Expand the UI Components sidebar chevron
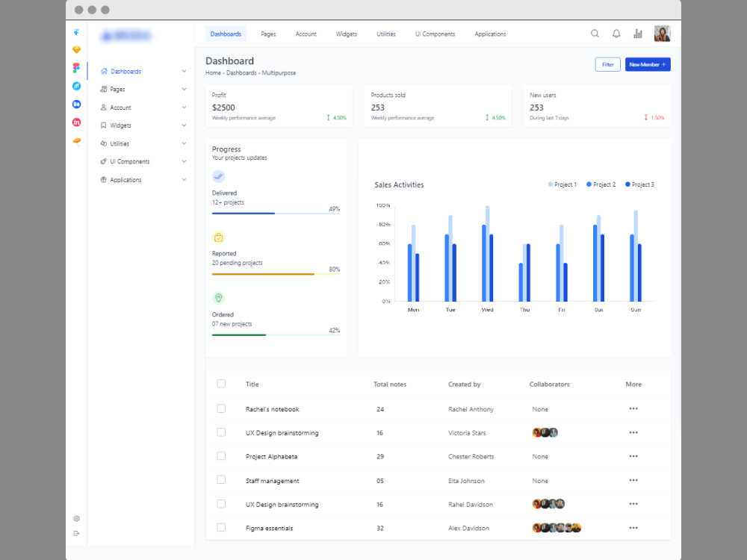The height and width of the screenshot is (560, 747). (x=184, y=161)
